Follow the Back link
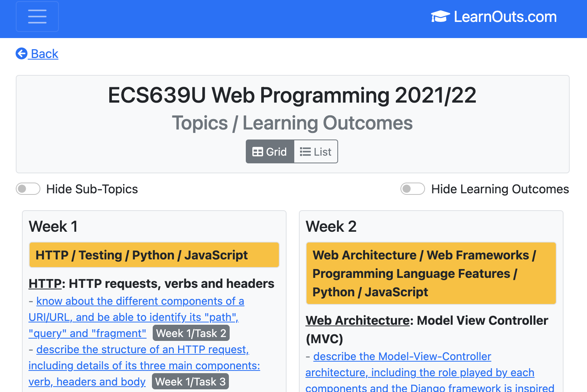This screenshot has height=392, width=587. pos(45,54)
